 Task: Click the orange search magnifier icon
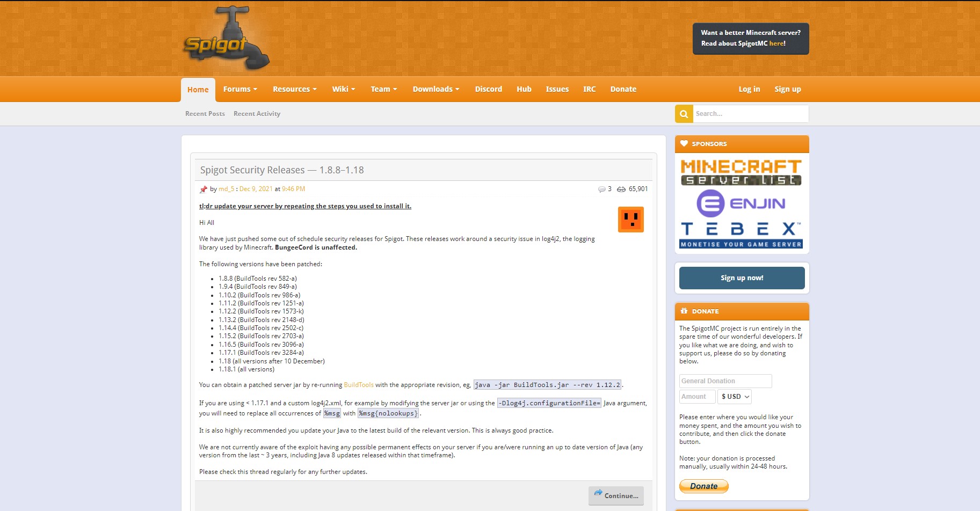(684, 114)
